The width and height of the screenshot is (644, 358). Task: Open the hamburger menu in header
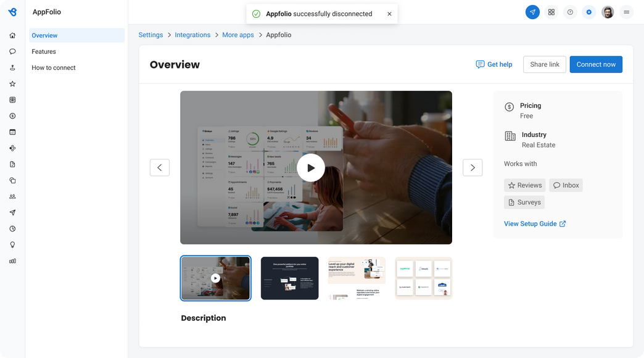[x=626, y=12]
